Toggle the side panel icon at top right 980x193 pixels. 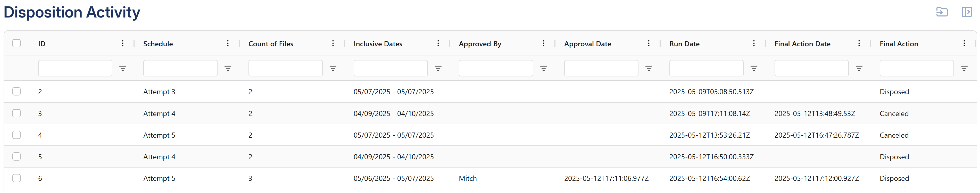click(966, 12)
